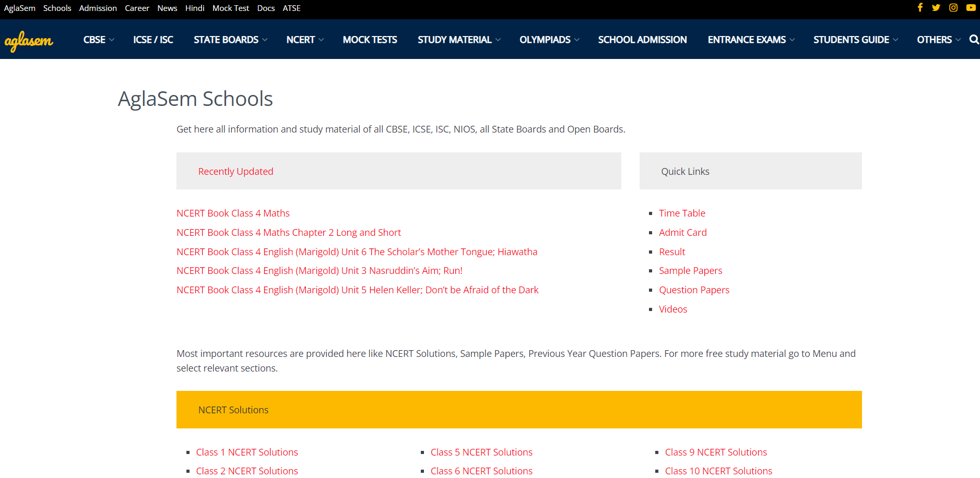
Task: Open Class 10 NCERT Solutions link
Action: 718,471
